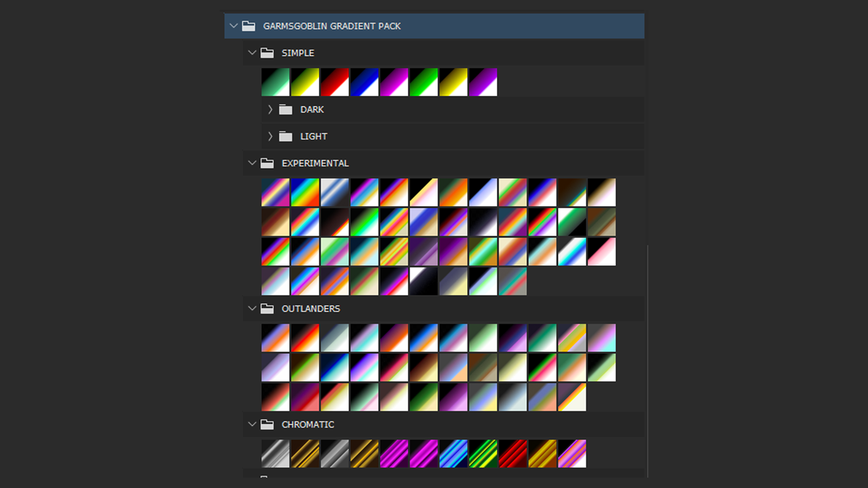This screenshot has width=868, height=488.
Task: Select the OUTLANDERS group label
Action: click(x=311, y=309)
